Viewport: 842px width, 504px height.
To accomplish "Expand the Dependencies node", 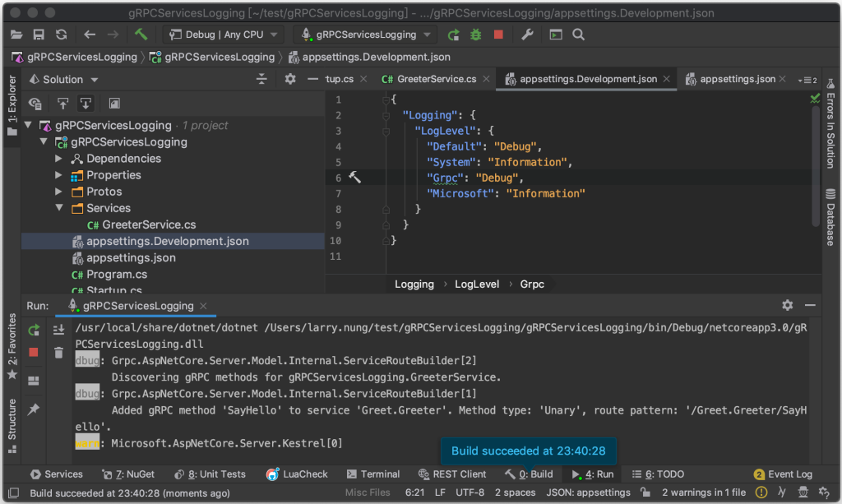I will pos(58,159).
